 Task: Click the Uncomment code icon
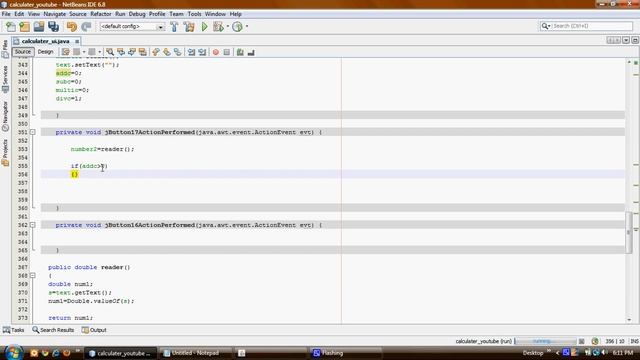(251, 52)
